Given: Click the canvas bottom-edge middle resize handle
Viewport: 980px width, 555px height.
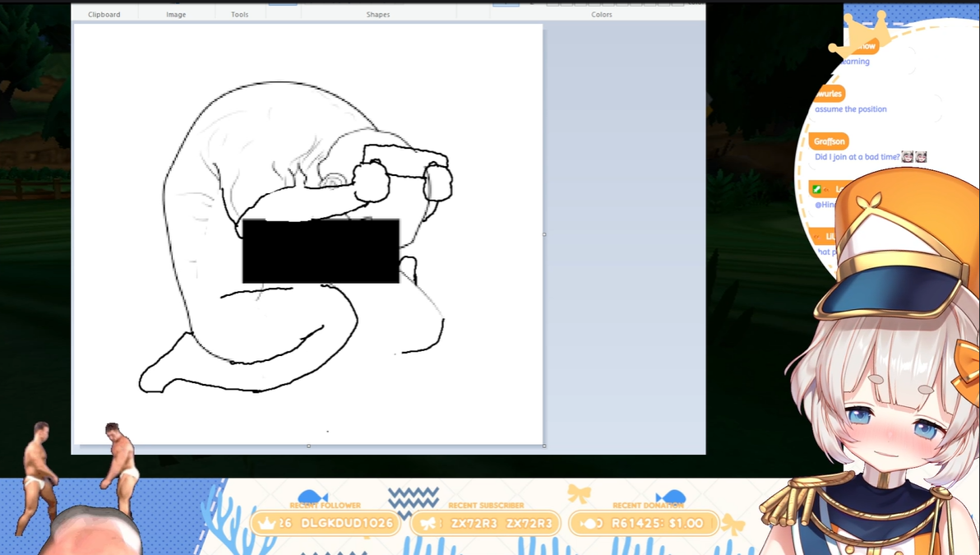Looking at the screenshot, I should (309, 446).
